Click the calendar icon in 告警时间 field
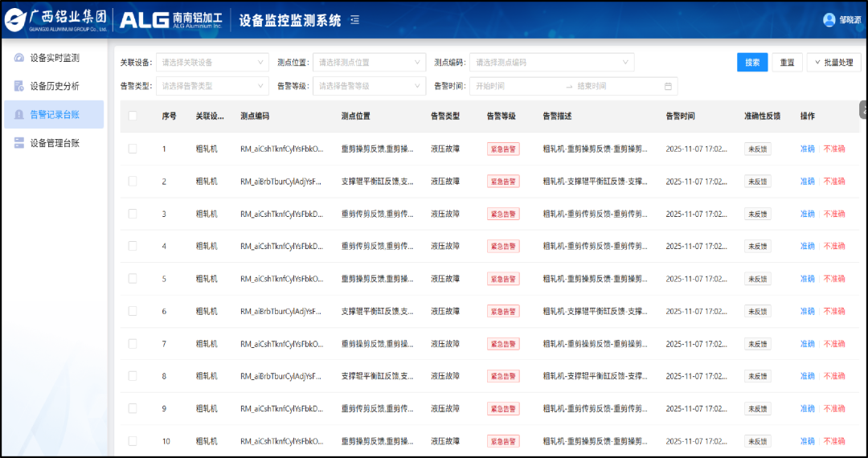 [x=668, y=86]
